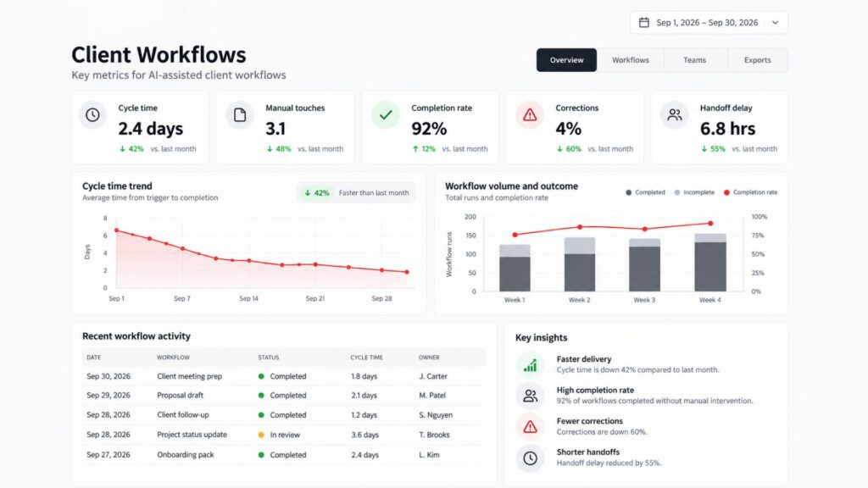Image resolution: width=868 pixels, height=488 pixels.
Task: Click the last data point on the cycle time trend line
Action: coord(407,272)
